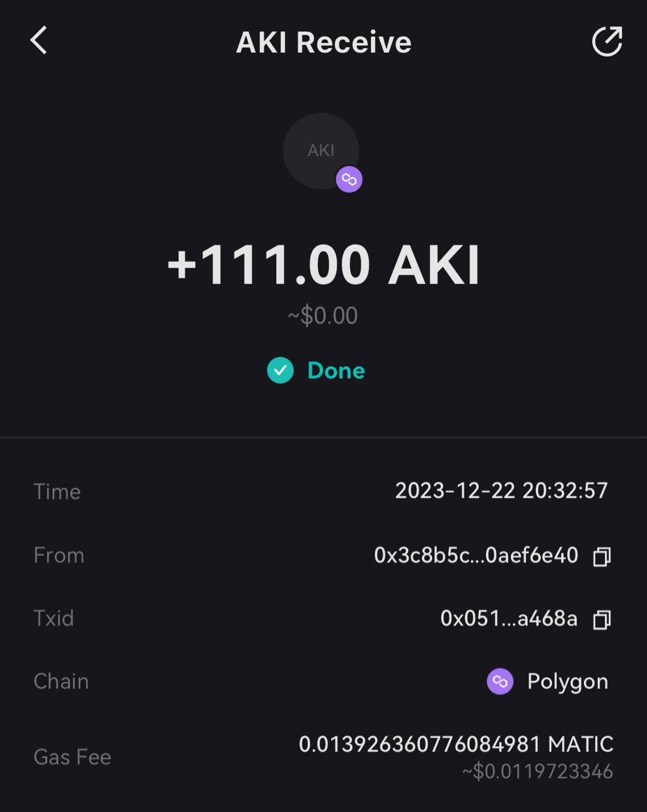Tap the green Done checkmark icon
647x812 pixels.
(x=280, y=370)
